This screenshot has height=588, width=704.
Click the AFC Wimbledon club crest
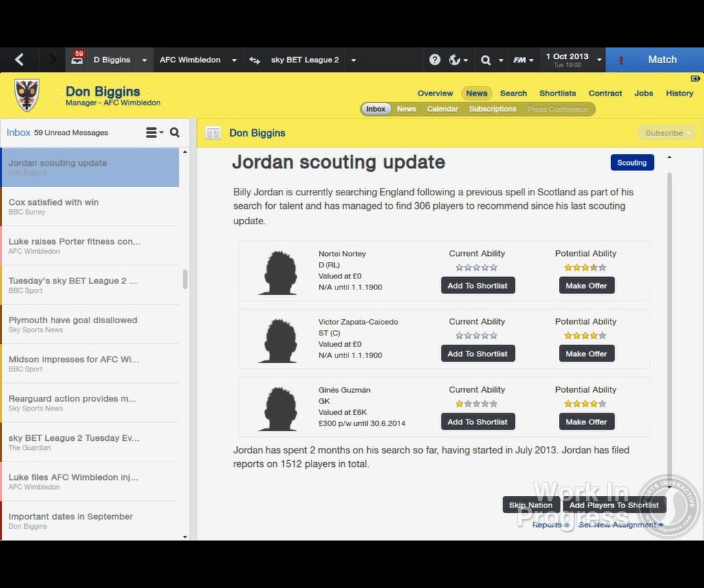(27, 95)
